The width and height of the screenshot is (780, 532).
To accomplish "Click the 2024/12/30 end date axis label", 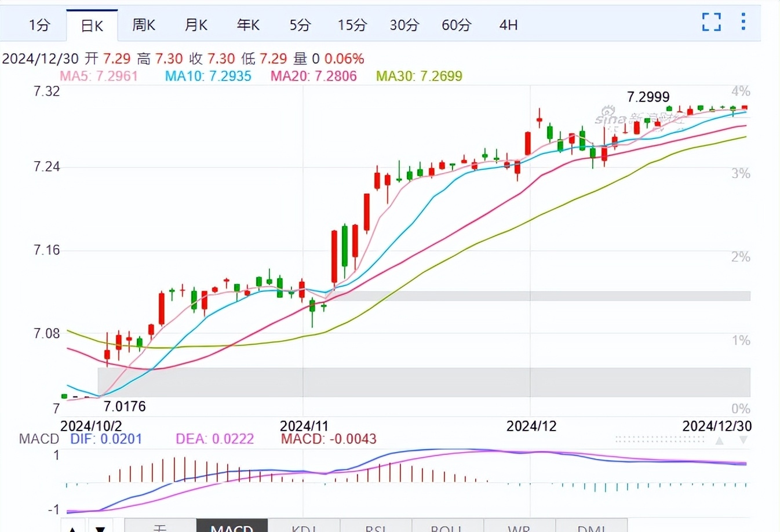I will (717, 426).
